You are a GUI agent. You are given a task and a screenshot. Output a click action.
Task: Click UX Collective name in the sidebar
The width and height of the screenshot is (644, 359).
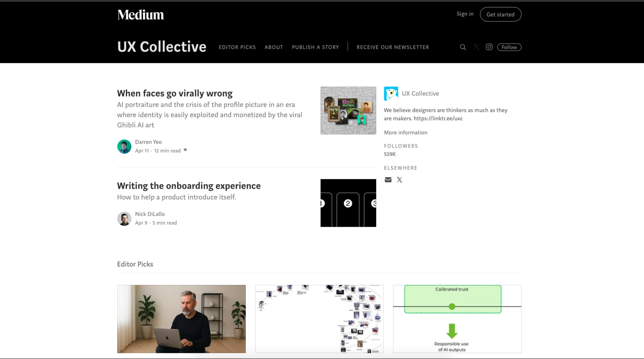pyautogui.click(x=420, y=94)
